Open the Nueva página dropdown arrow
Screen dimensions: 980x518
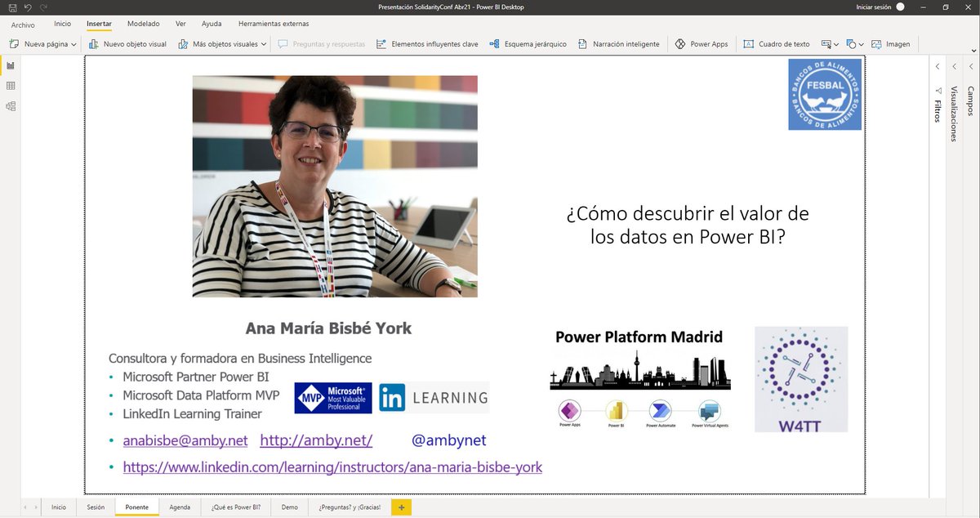[x=73, y=44]
